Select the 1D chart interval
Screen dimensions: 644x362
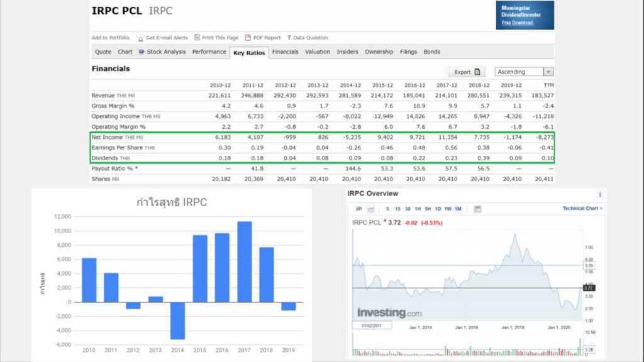click(x=438, y=209)
